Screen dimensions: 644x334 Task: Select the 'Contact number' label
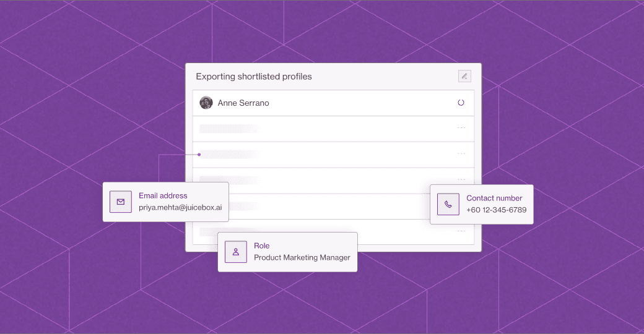(x=494, y=199)
